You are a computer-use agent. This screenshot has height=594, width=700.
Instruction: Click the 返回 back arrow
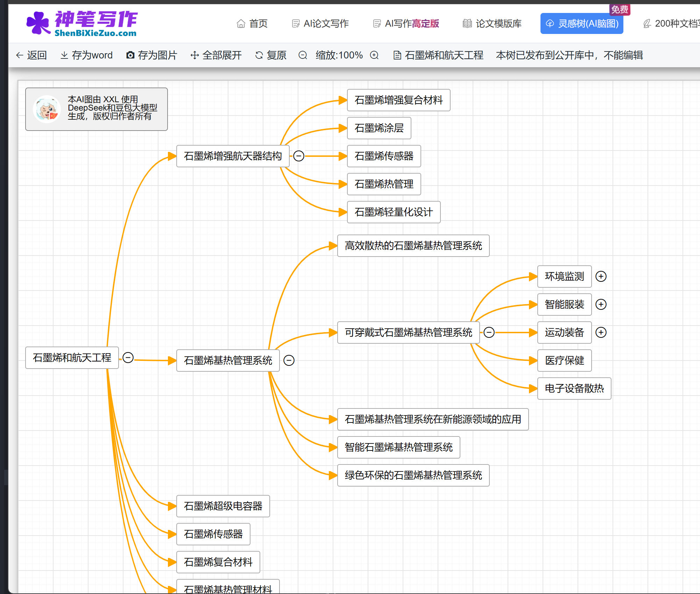(x=20, y=55)
